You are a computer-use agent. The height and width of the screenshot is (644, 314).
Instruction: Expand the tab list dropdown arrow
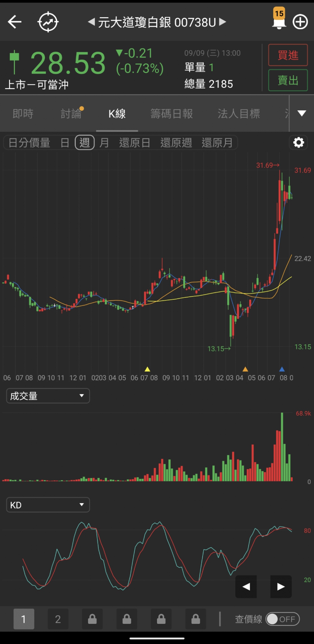302,114
